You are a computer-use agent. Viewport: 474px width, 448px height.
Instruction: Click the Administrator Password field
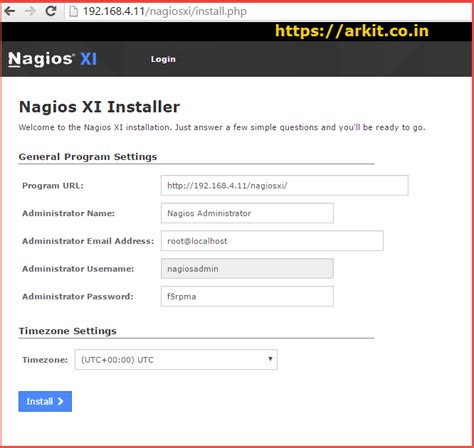click(x=247, y=296)
